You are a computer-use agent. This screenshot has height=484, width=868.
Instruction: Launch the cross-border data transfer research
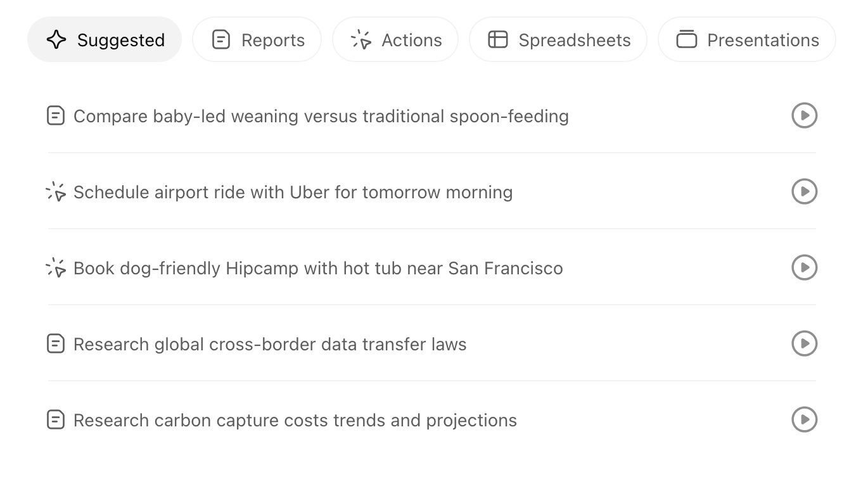pos(805,343)
